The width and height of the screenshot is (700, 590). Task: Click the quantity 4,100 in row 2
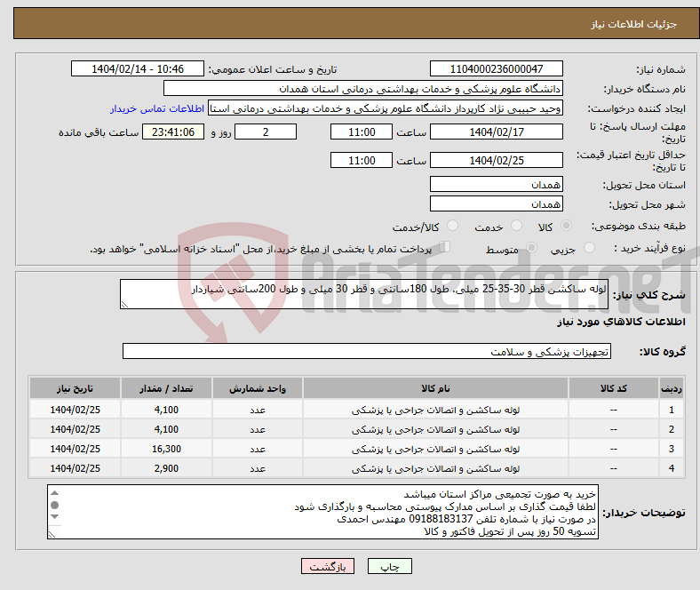pos(166,429)
